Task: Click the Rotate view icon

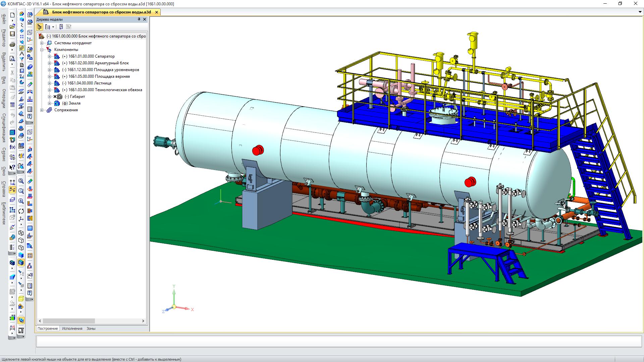Action: [21, 211]
